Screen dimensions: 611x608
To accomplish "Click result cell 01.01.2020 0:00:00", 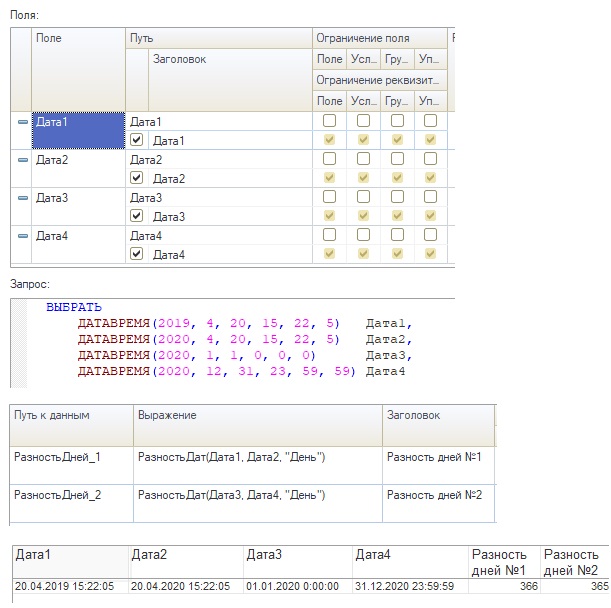I will tap(298, 586).
